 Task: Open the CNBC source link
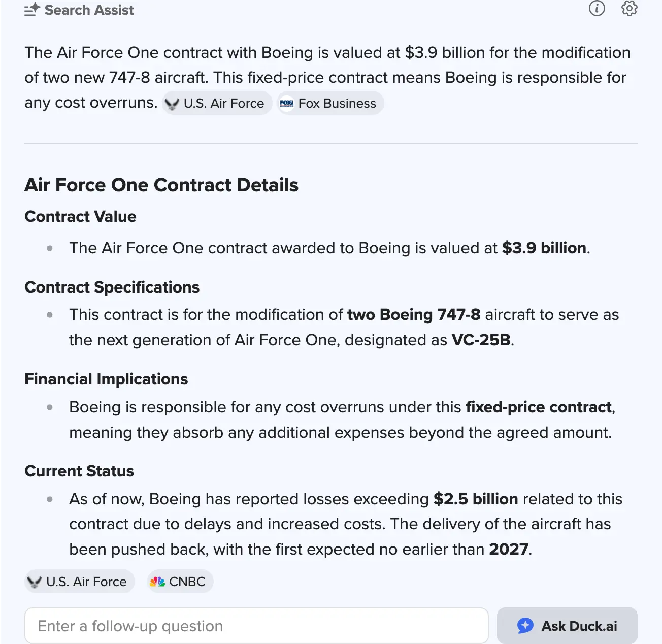click(187, 582)
